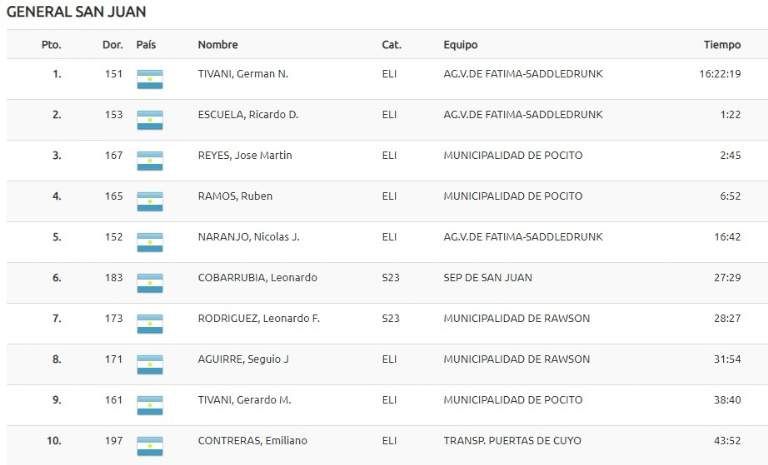Click the Tiempo column header

722,45
